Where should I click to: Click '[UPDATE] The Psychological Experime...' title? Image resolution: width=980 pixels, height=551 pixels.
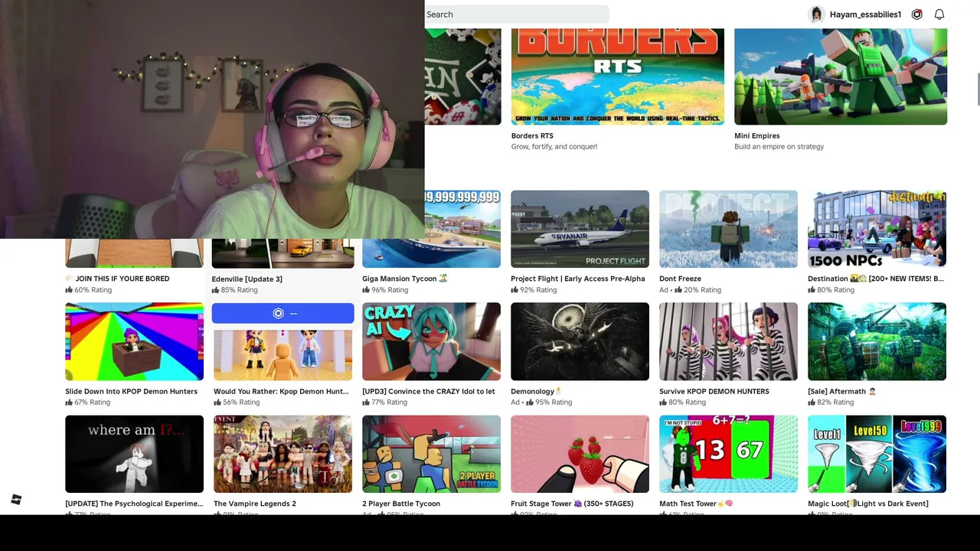point(134,504)
